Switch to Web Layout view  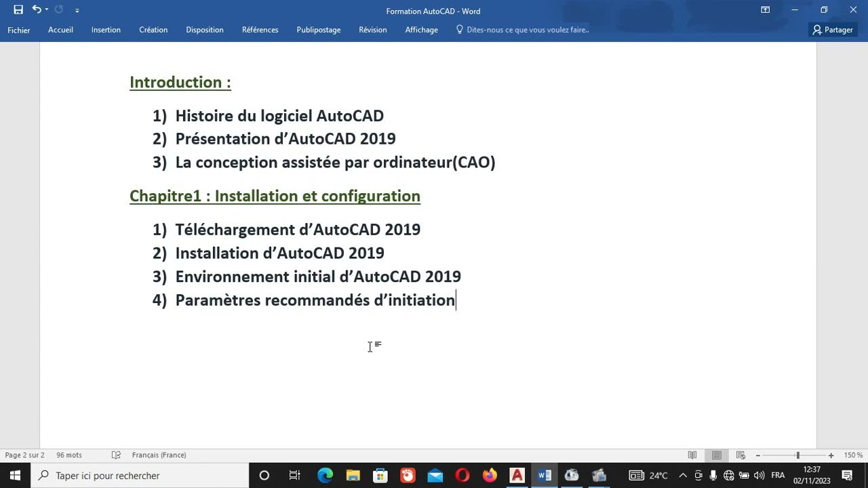click(x=741, y=455)
